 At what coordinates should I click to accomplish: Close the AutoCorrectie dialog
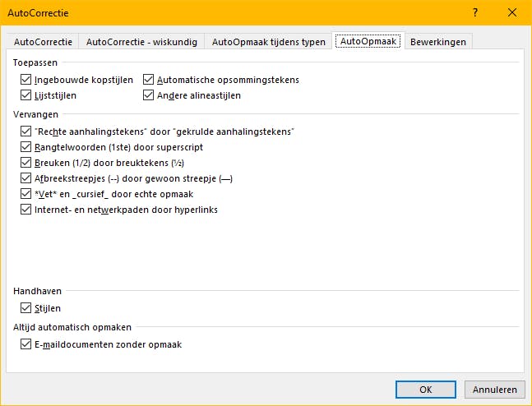tap(513, 13)
